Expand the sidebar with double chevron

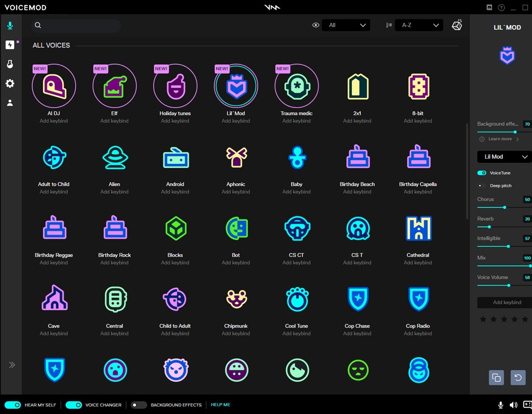pos(12,365)
